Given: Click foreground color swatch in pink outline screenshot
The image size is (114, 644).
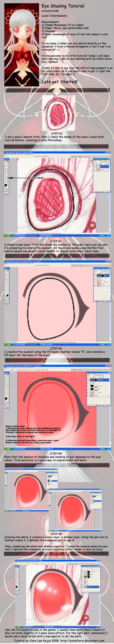Looking at the screenshot, I should click(x=6, y=294).
